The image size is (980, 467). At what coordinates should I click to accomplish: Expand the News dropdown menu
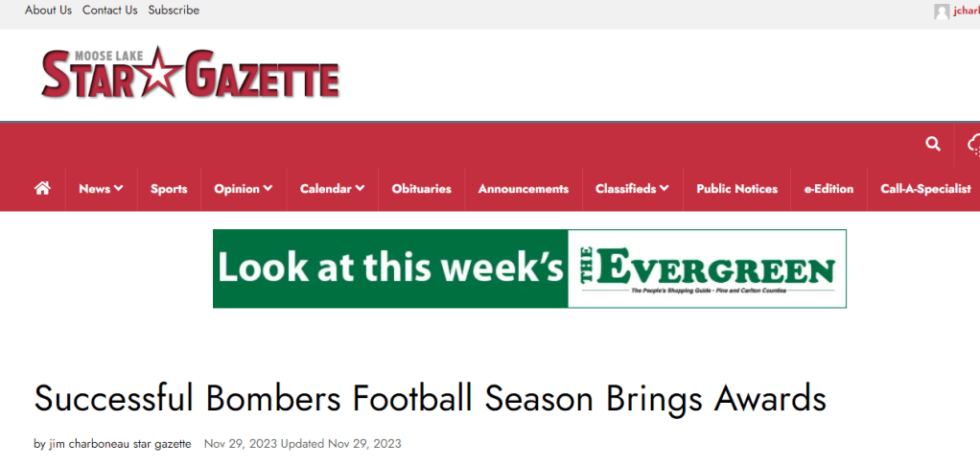101,189
